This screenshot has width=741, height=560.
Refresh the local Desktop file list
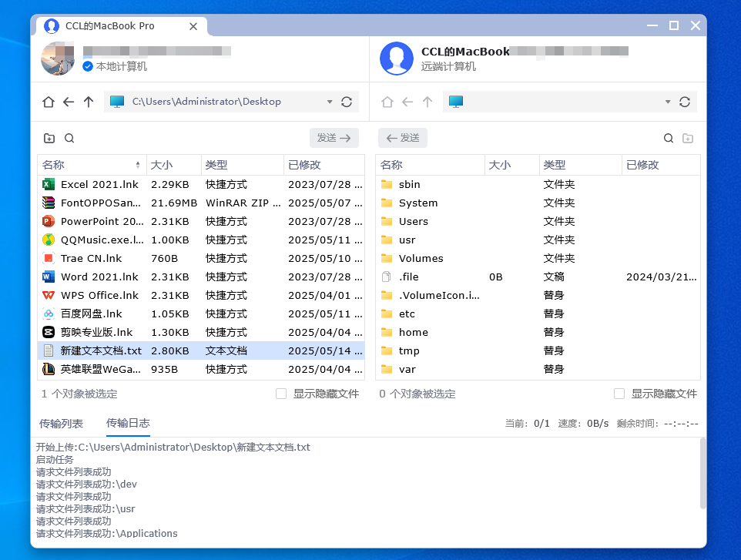(347, 102)
